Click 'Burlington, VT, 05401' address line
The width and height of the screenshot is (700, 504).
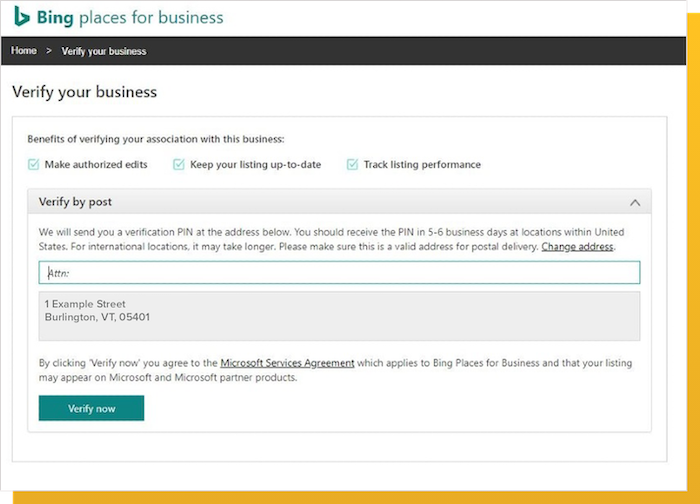click(97, 317)
